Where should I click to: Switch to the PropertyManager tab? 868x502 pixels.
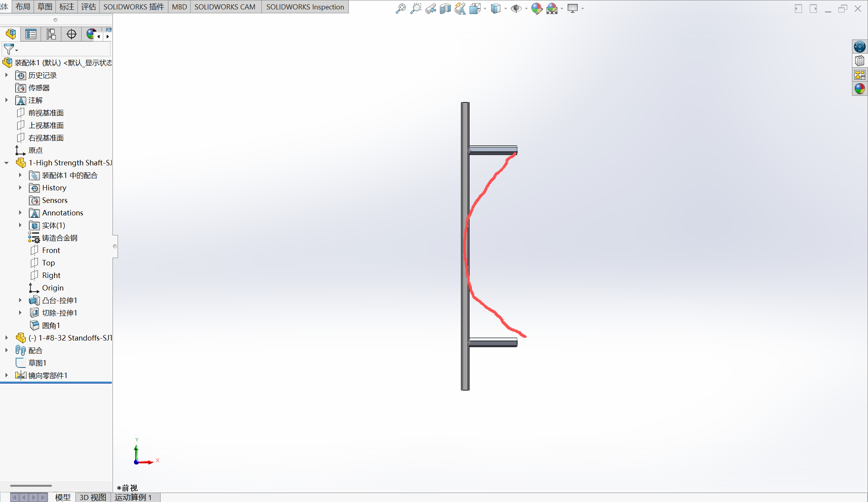click(31, 34)
